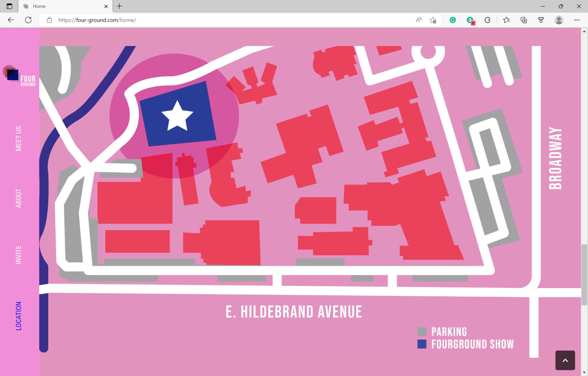The height and width of the screenshot is (376, 588).
Task: Restore down the browser window
Action: coord(561,6)
